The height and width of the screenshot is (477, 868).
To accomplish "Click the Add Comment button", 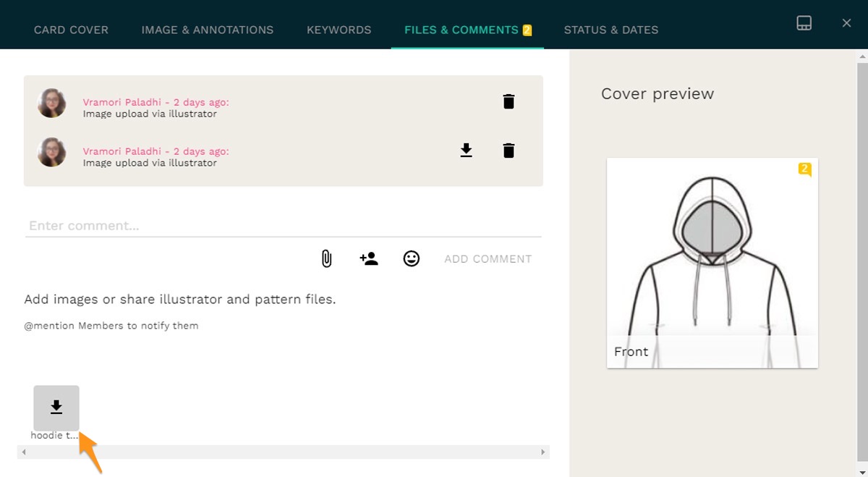I will [x=488, y=258].
